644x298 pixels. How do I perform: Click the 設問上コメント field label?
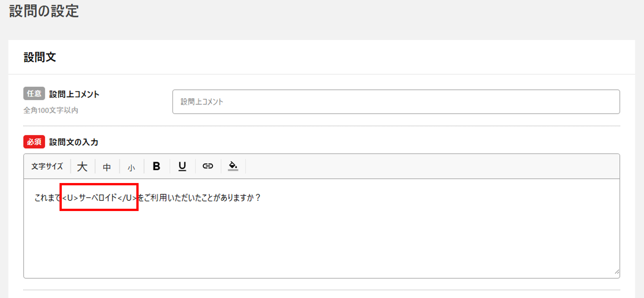[x=74, y=94]
